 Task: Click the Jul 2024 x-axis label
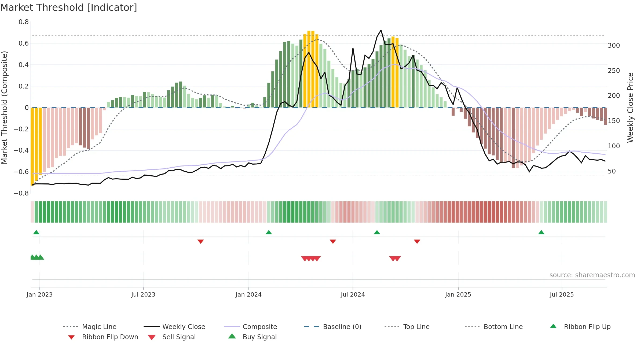(x=353, y=294)
